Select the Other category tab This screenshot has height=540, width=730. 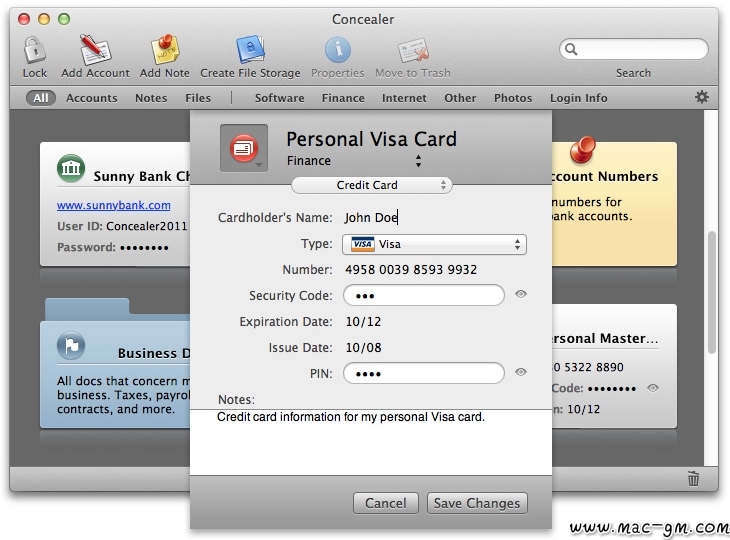[x=460, y=98]
